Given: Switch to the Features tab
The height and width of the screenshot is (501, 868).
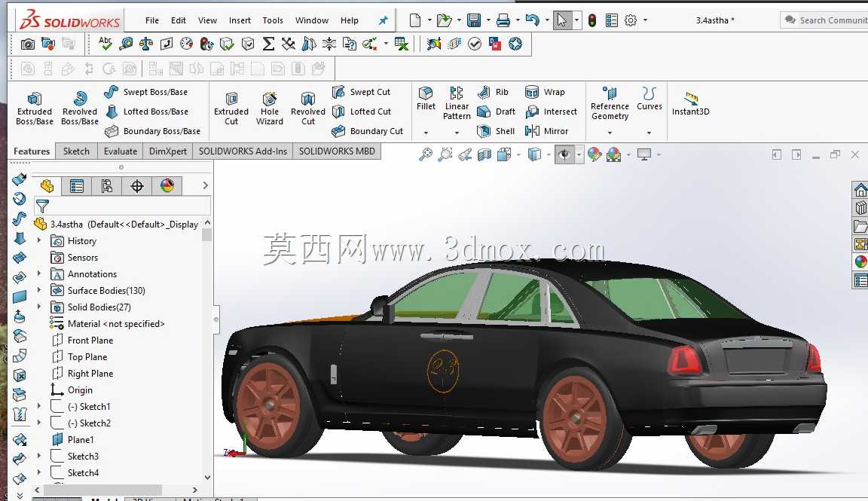Looking at the screenshot, I should [x=32, y=151].
